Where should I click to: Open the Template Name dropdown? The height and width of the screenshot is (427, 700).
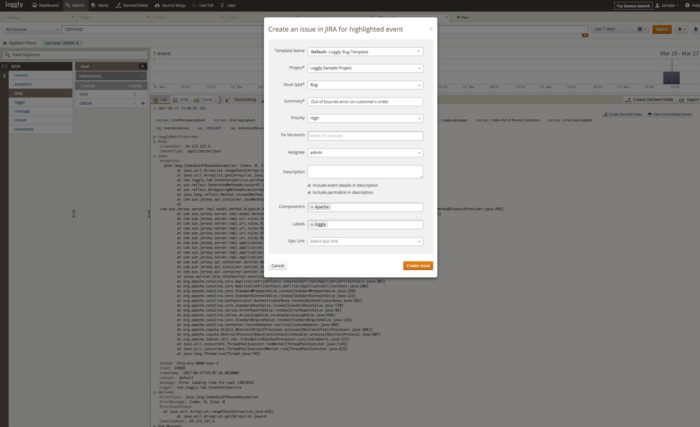(x=365, y=50)
